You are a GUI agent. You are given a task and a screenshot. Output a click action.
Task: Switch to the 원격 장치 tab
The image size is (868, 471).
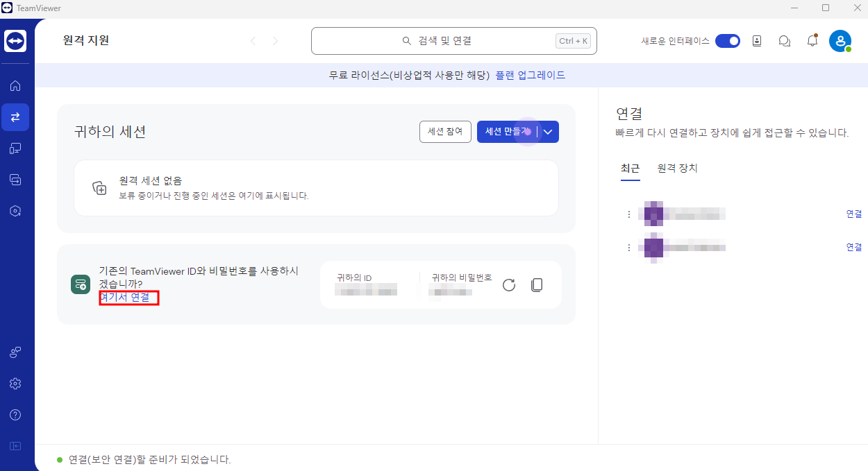click(676, 168)
